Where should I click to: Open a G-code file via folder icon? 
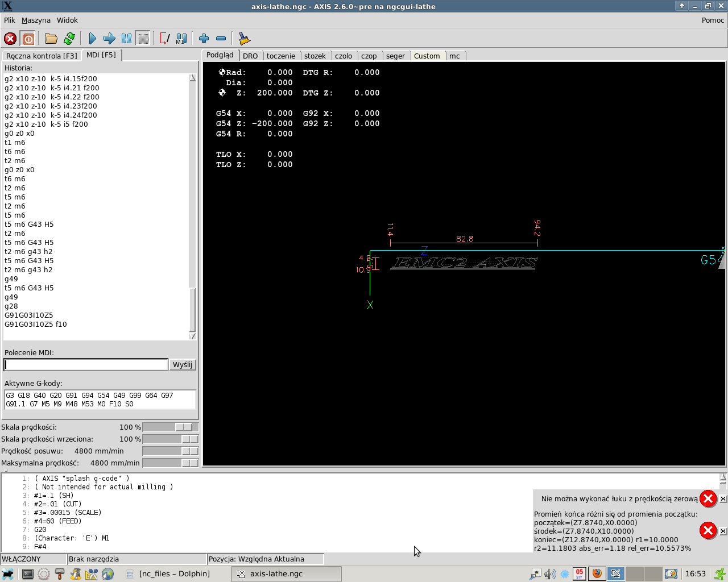(x=51, y=39)
